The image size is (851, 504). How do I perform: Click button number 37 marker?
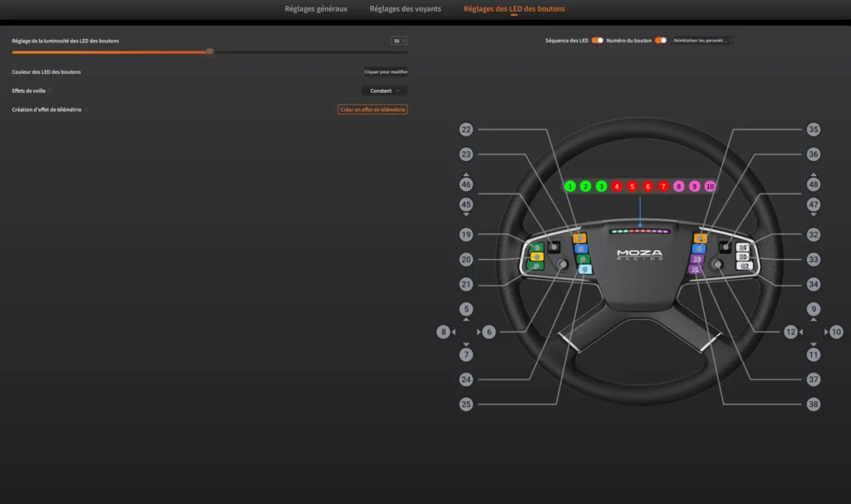[x=813, y=379]
